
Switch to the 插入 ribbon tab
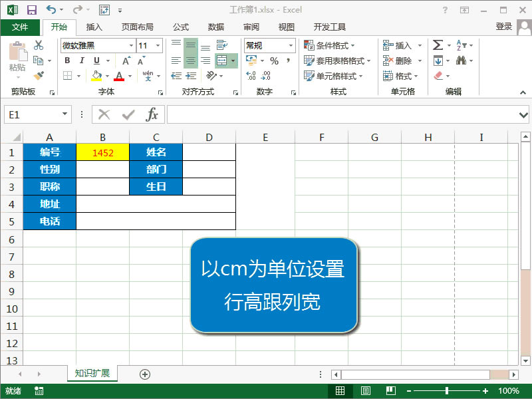point(94,27)
